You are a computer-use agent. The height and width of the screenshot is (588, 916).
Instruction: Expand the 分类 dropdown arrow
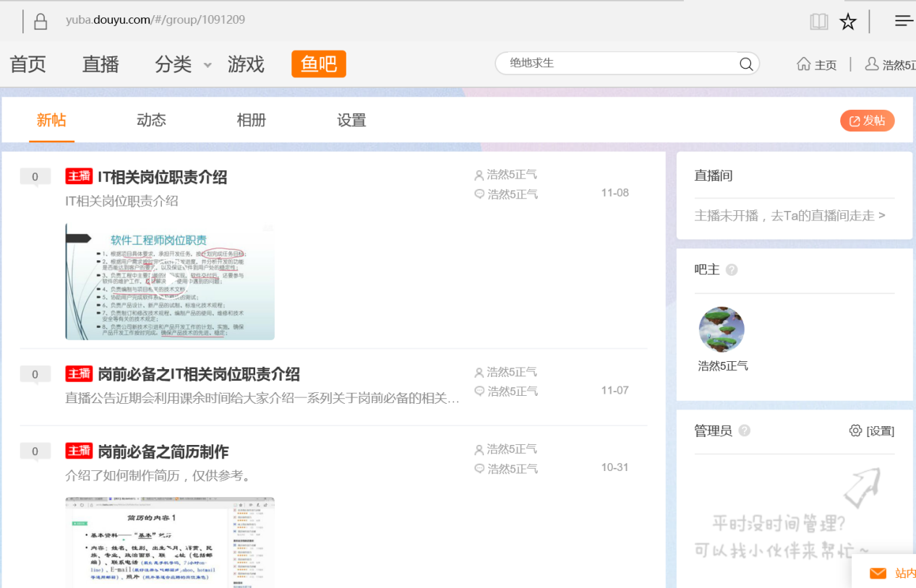[207, 65]
